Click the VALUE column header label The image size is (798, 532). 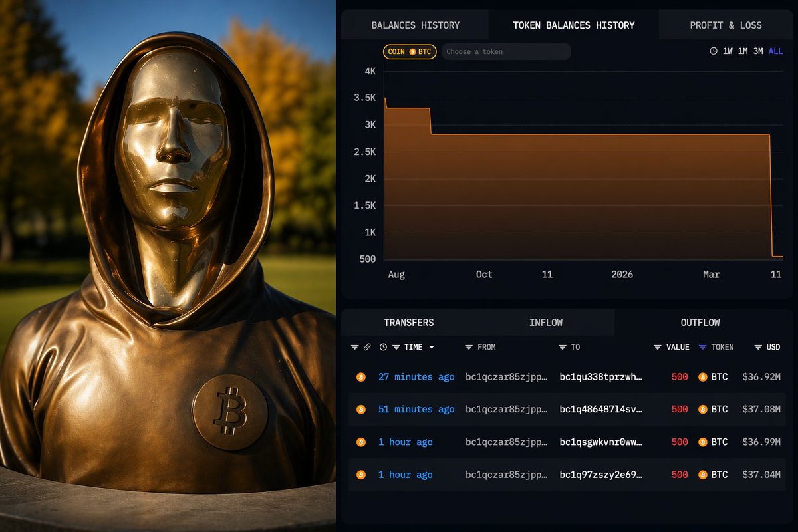[x=678, y=347]
